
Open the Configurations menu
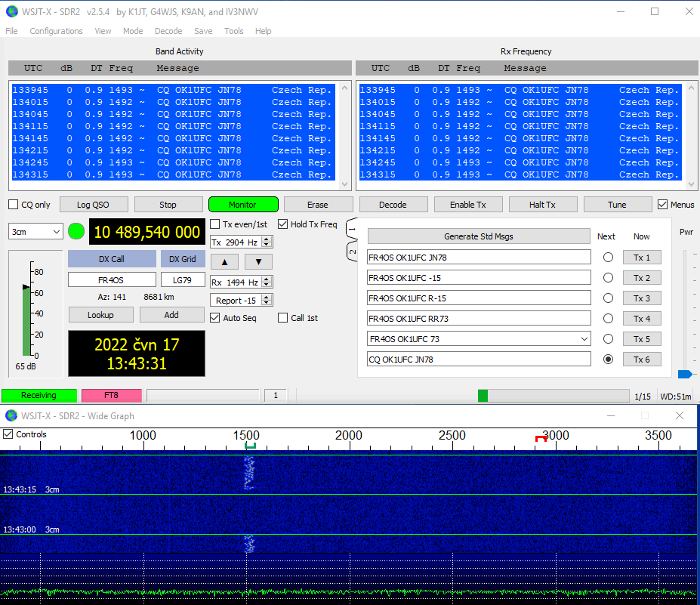[x=56, y=31]
